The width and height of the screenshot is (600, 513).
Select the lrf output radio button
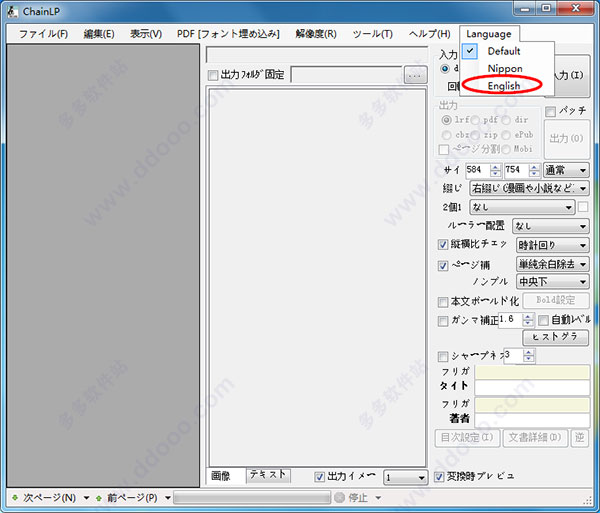(446, 120)
